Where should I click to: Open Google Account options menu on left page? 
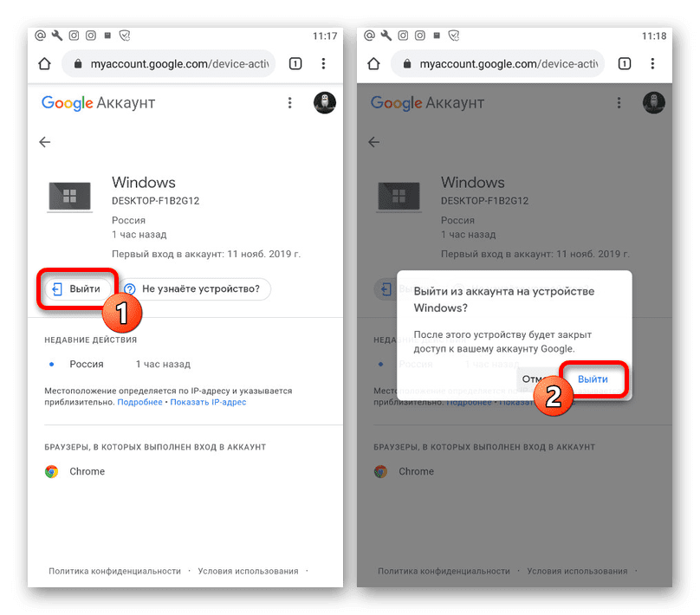(x=289, y=103)
